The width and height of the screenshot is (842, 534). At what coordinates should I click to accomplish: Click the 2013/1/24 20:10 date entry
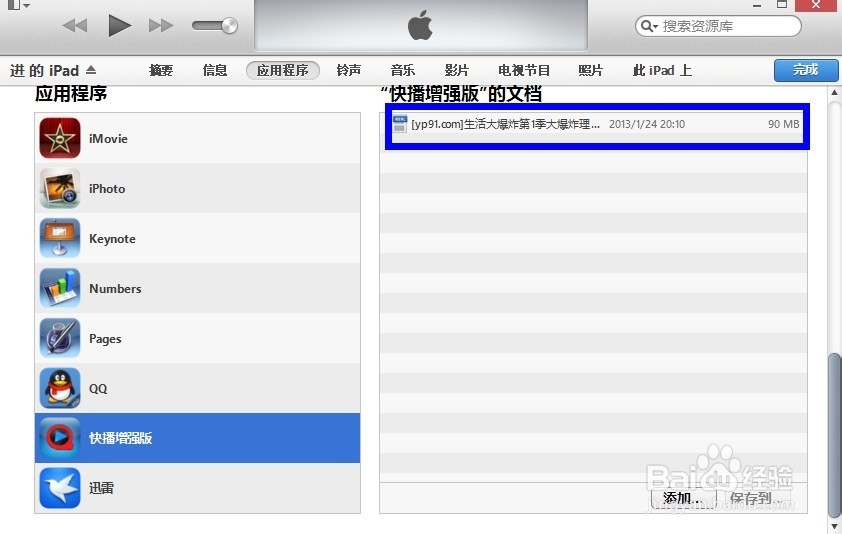click(x=647, y=124)
